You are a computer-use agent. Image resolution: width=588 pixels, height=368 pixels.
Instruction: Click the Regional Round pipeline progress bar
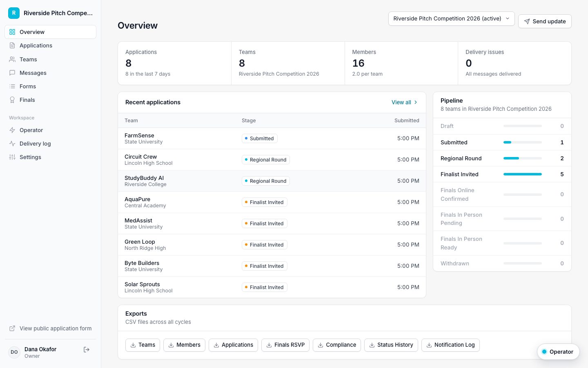(523, 158)
